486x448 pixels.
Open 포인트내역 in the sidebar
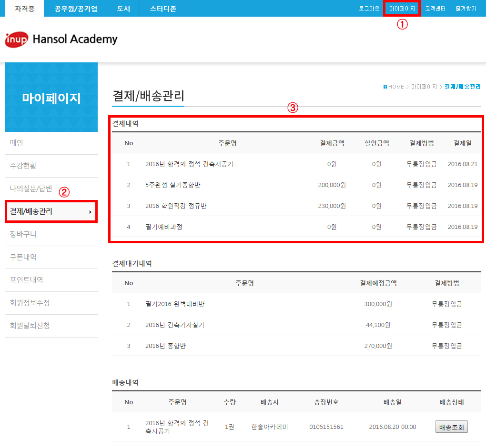point(51,280)
